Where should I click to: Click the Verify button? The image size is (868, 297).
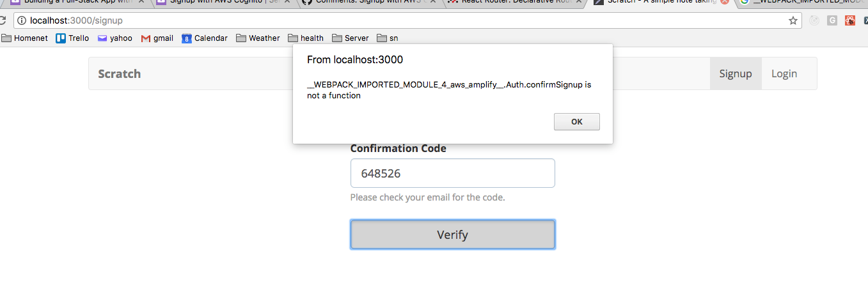click(x=452, y=234)
